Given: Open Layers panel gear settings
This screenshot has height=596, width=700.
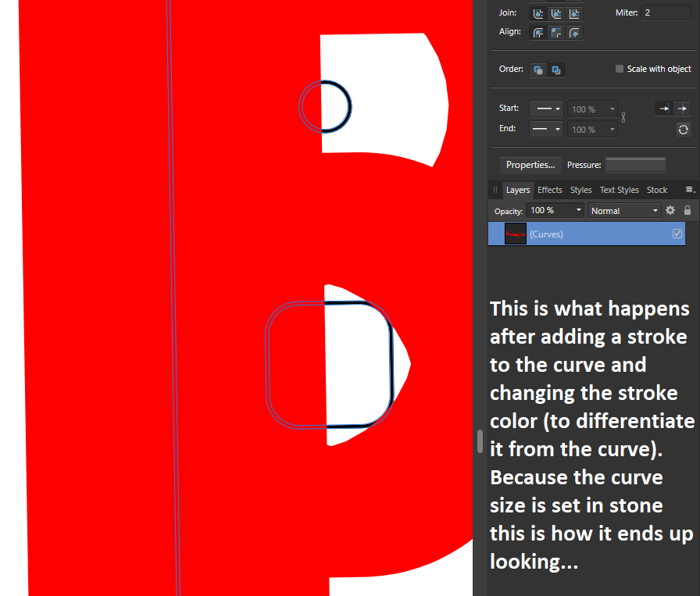Looking at the screenshot, I should click(x=670, y=210).
